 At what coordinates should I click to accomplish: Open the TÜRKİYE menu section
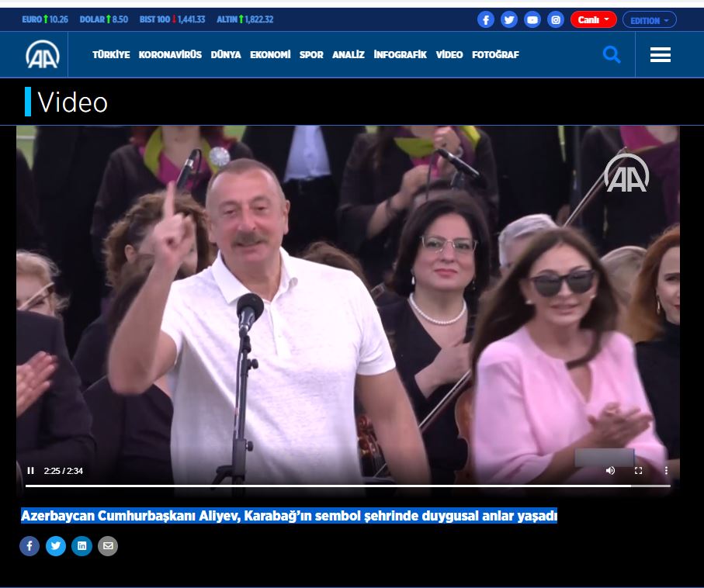pyautogui.click(x=111, y=55)
